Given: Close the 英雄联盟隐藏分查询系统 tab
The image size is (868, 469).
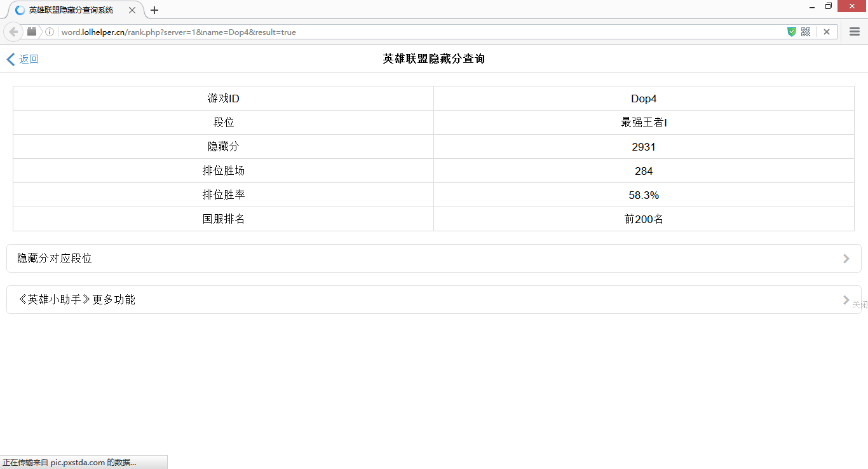Looking at the screenshot, I should pyautogui.click(x=132, y=10).
